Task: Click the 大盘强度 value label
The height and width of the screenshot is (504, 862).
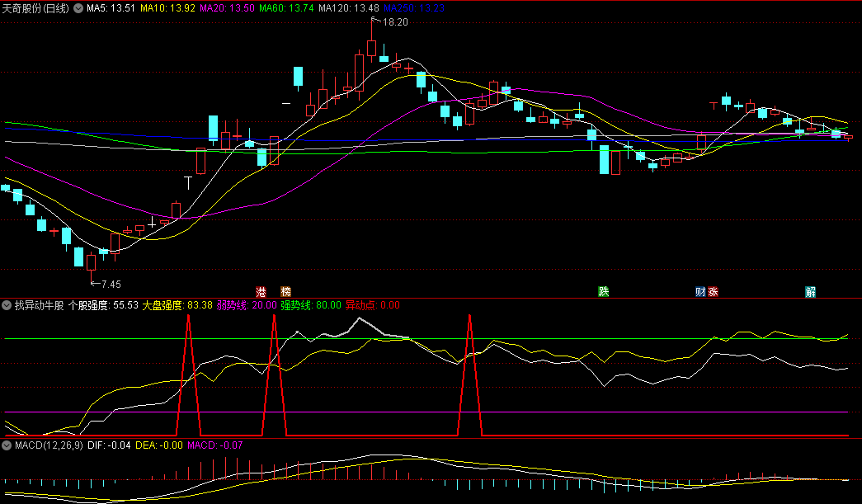Action: [x=177, y=305]
